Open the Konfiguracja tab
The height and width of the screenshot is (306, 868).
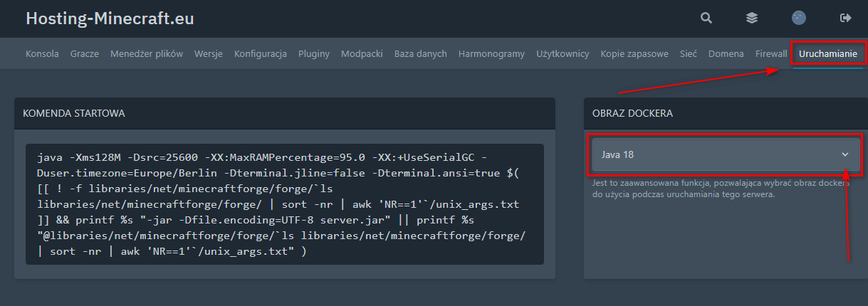261,53
